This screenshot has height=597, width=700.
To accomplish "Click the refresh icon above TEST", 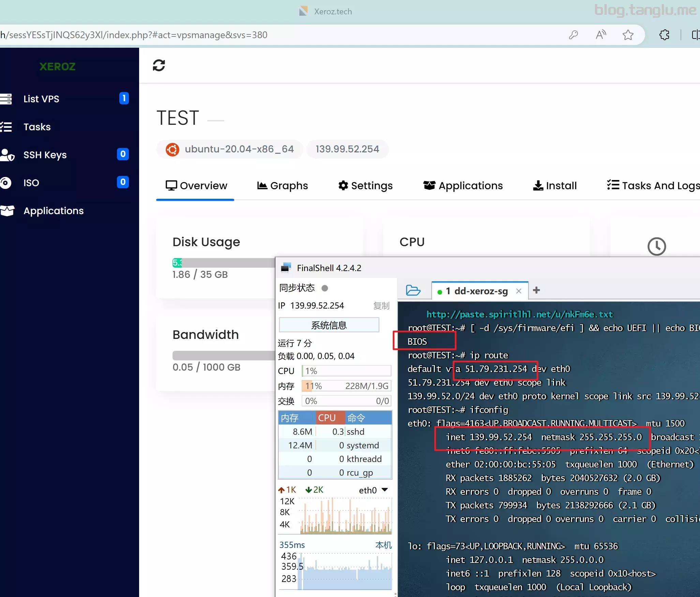I will click(x=159, y=65).
